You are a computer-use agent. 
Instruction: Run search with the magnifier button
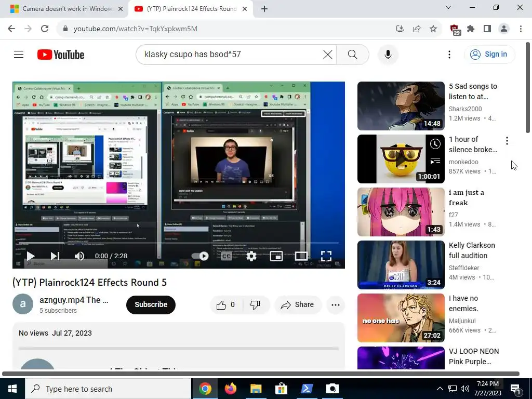tap(353, 54)
